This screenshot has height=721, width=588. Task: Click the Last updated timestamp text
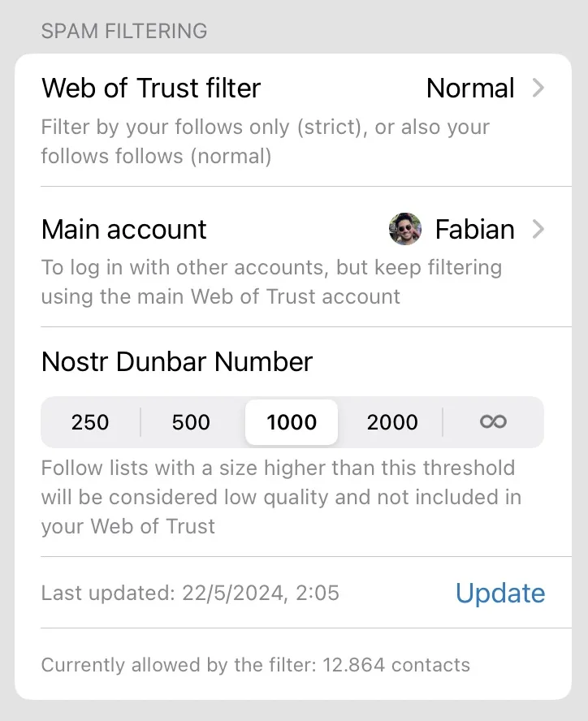(x=190, y=594)
